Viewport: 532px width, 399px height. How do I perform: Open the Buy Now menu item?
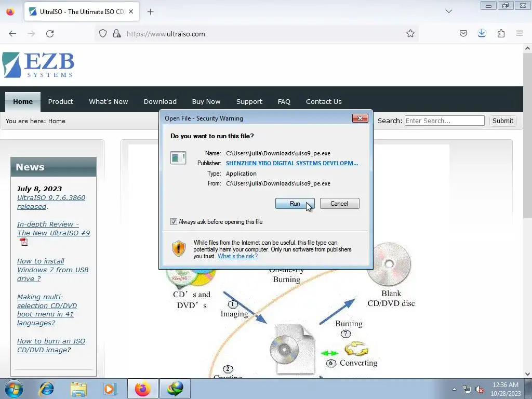[x=206, y=101]
